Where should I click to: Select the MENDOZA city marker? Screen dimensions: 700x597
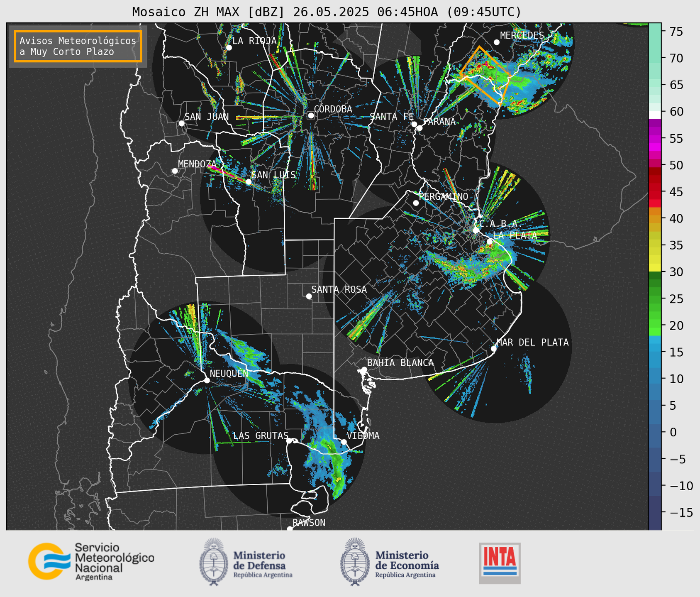click(x=175, y=171)
